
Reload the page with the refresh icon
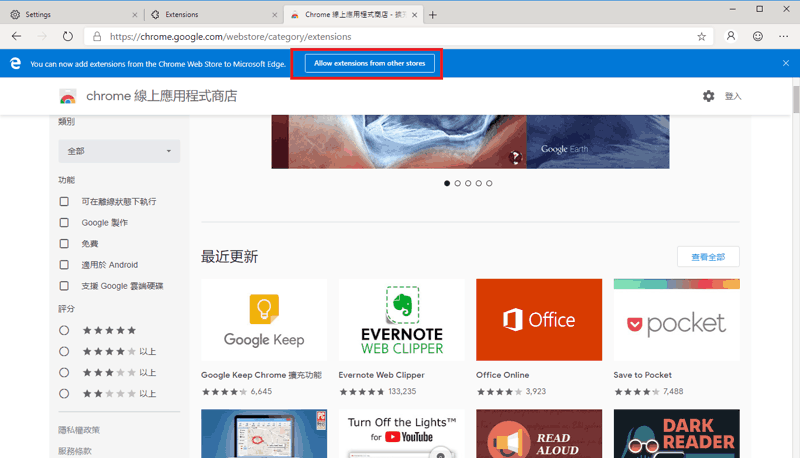click(x=68, y=36)
